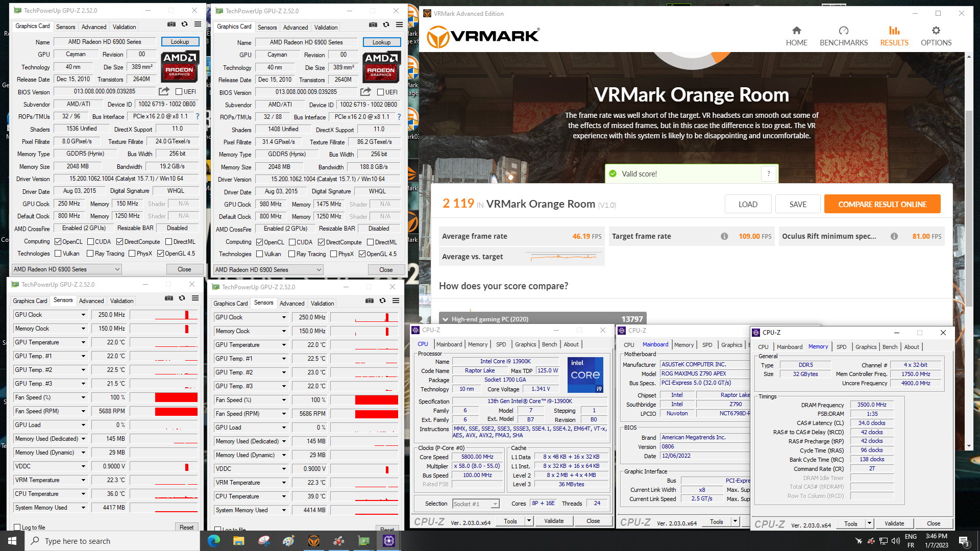Image resolution: width=980 pixels, height=551 pixels.
Task: Refresh bottom-middle GPU-Z Sensors window
Action: coord(383,300)
